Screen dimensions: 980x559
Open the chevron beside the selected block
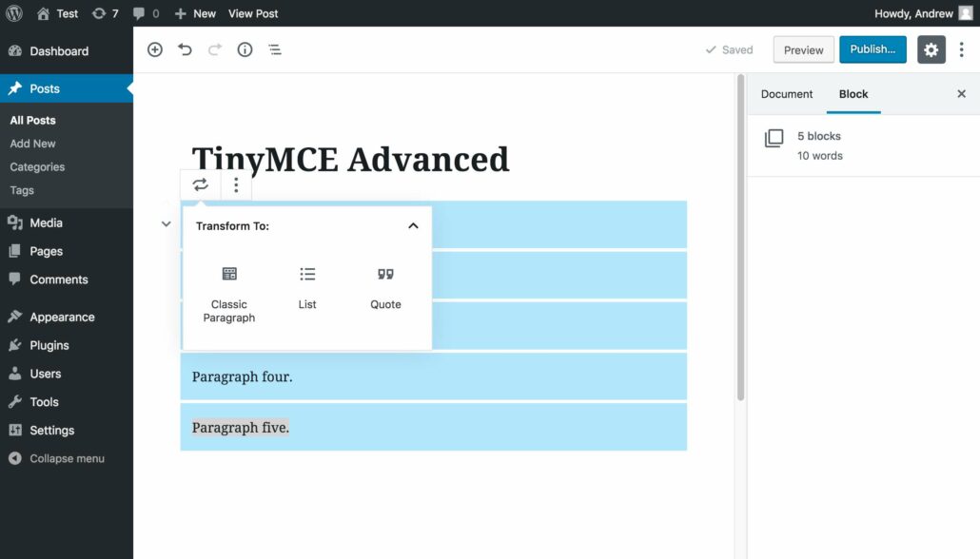click(167, 223)
